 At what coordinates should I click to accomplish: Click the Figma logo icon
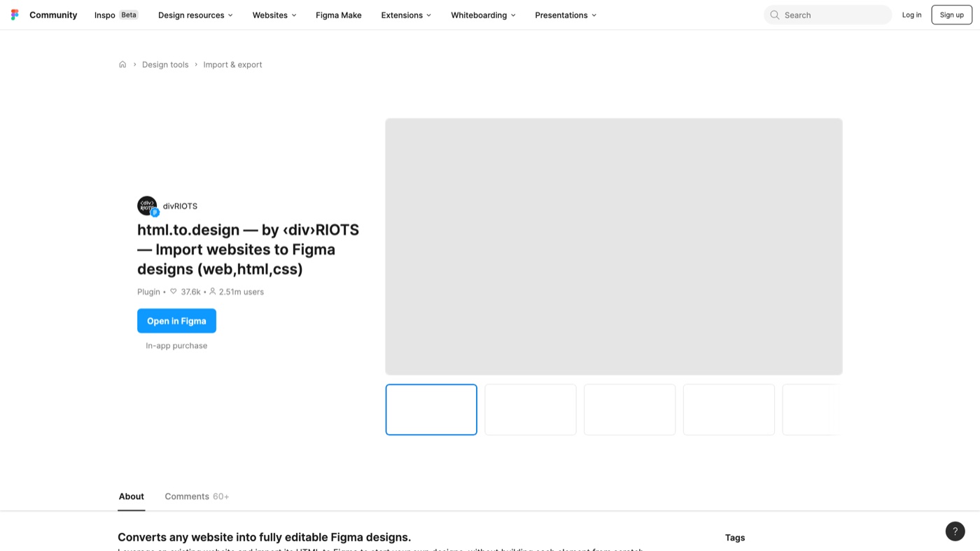15,15
